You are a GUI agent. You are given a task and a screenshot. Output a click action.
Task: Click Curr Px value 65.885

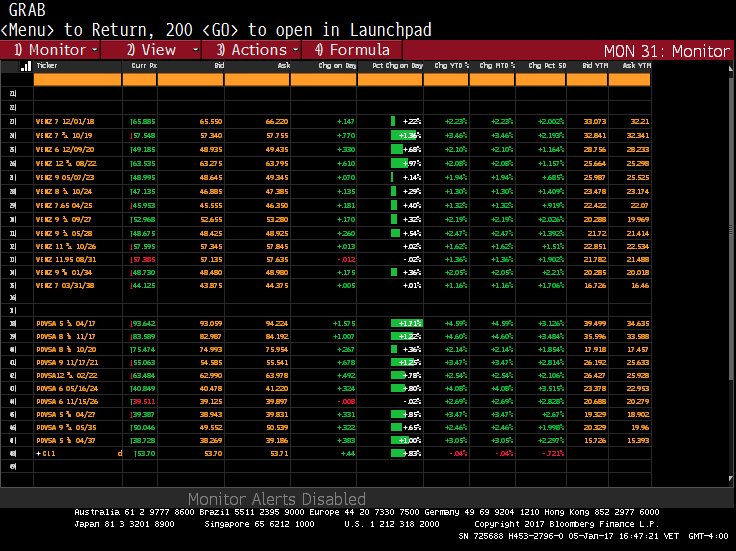tap(143, 122)
